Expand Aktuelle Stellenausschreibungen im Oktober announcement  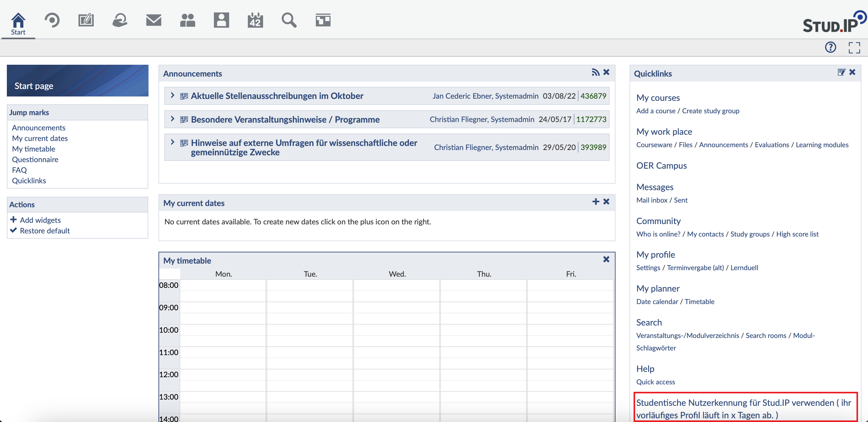point(172,96)
